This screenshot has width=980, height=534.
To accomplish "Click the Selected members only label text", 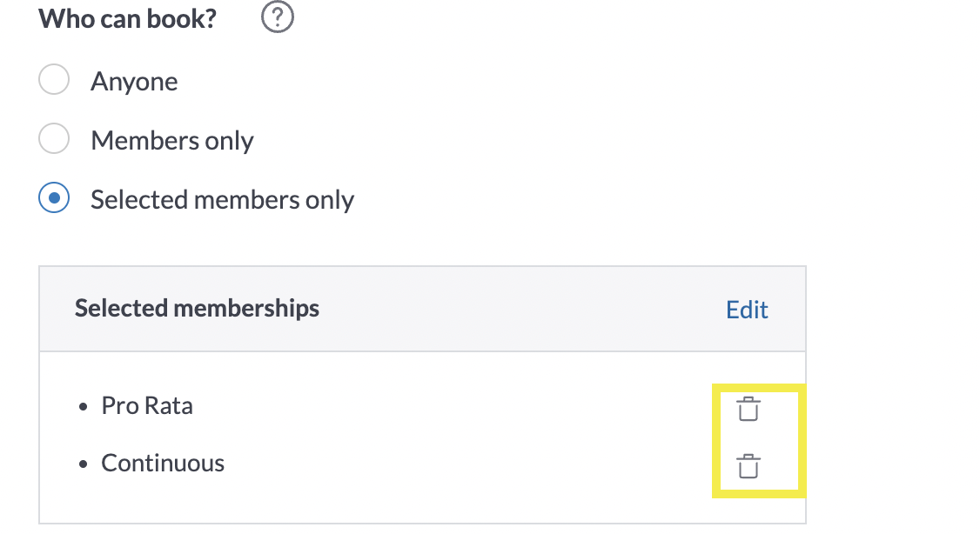I will click(x=222, y=200).
